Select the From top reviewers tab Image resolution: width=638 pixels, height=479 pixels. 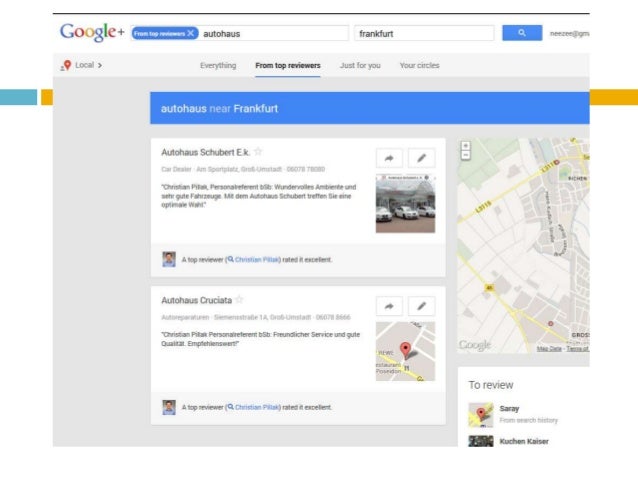tap(288, 65)
